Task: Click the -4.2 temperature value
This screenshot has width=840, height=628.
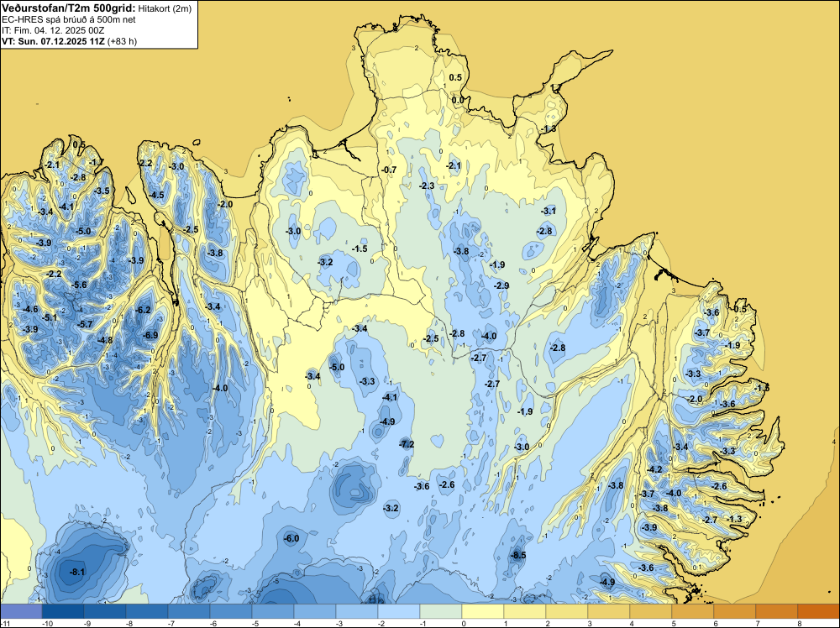Action: coord(654,469)
